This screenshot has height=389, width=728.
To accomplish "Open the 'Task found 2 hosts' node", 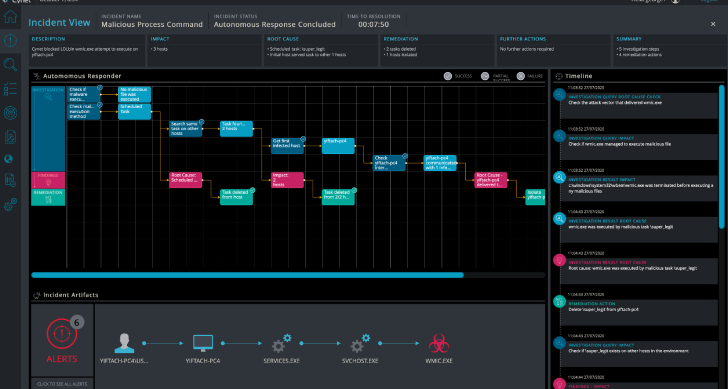I will tap(236, 129).
